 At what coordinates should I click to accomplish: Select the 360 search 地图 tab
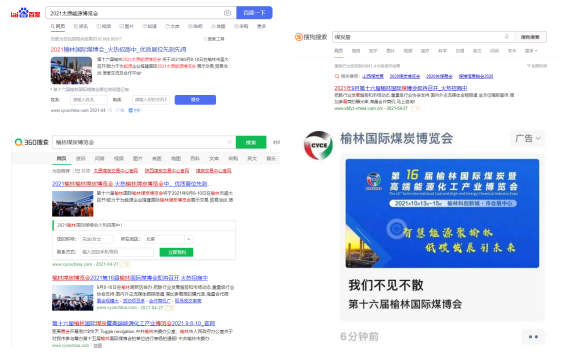(176, 158)
